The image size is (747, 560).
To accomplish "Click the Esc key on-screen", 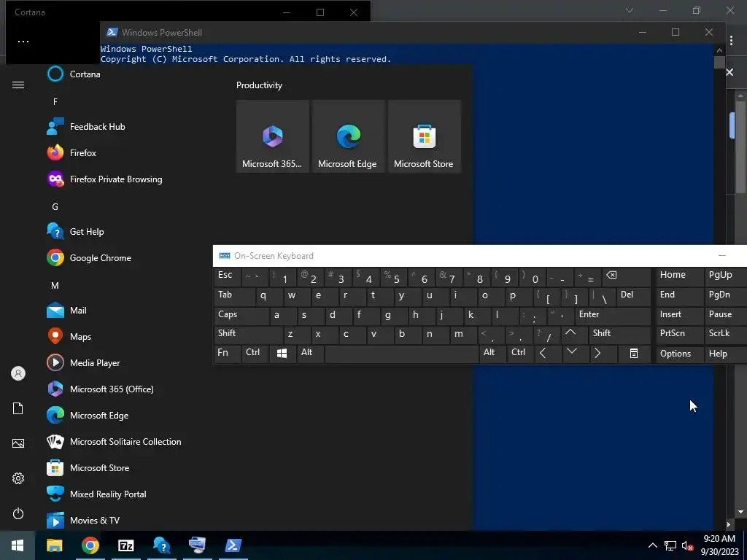I will pyautogui.click(x=228, y=276).
